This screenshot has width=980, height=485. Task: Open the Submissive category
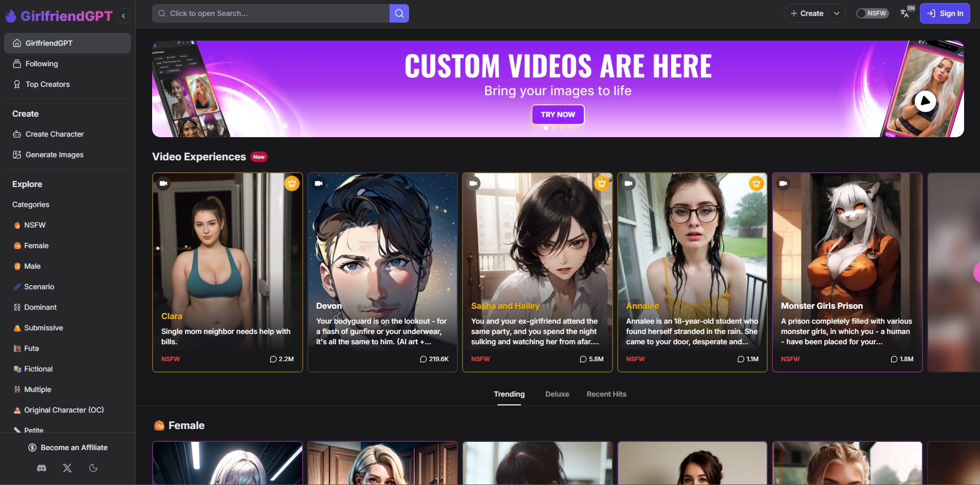tap(67, 328)
